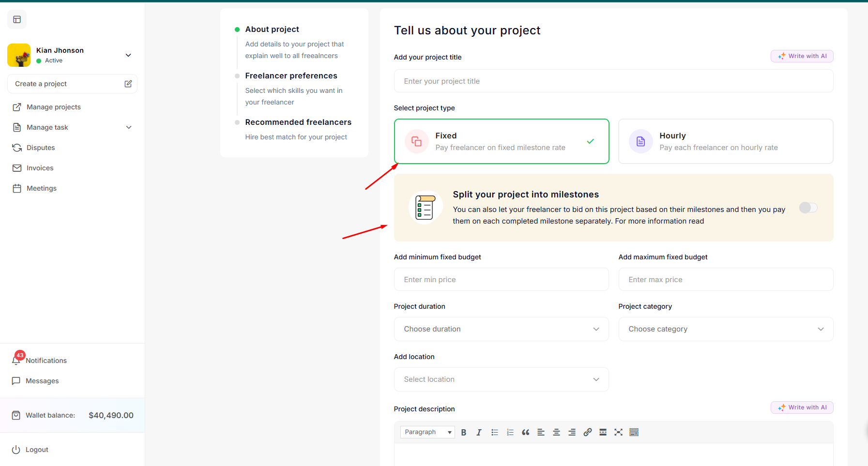The width and height of the screenshot is (868, 466).
Task: Select the Fixed project type
Action: 501,141
